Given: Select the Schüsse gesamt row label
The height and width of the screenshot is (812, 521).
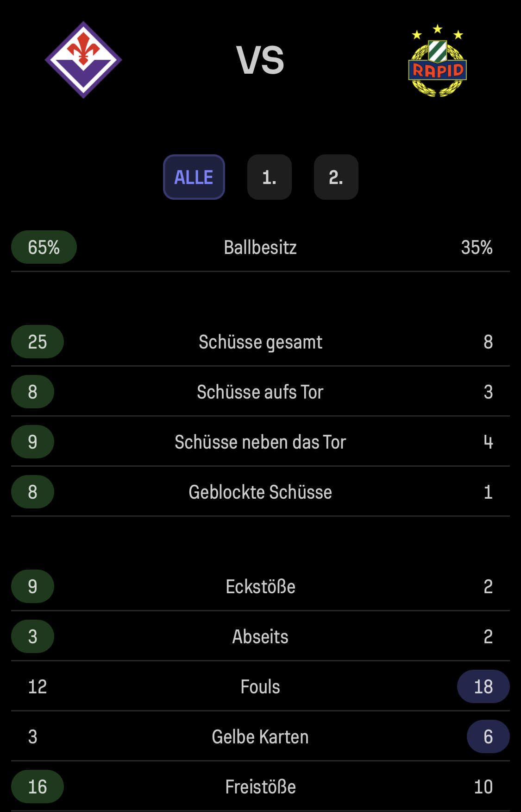Looking at the screenshot, I should [x=260, y=342].
